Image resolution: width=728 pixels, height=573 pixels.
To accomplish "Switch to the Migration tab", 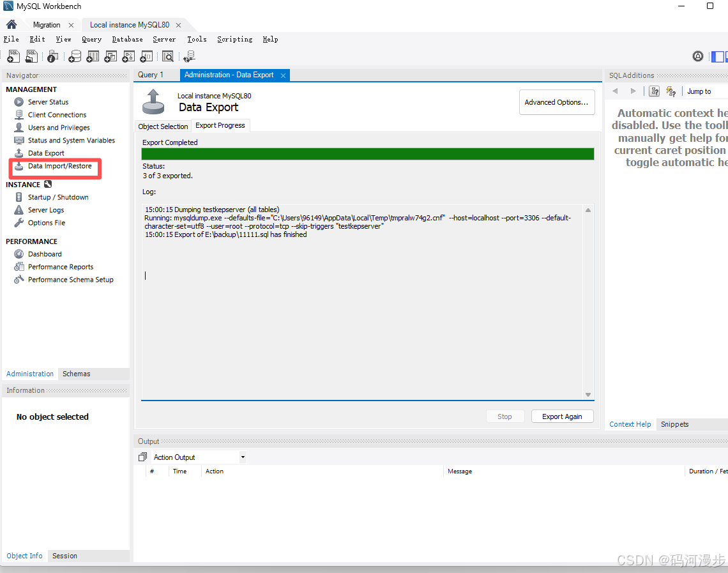I will 47,25.
